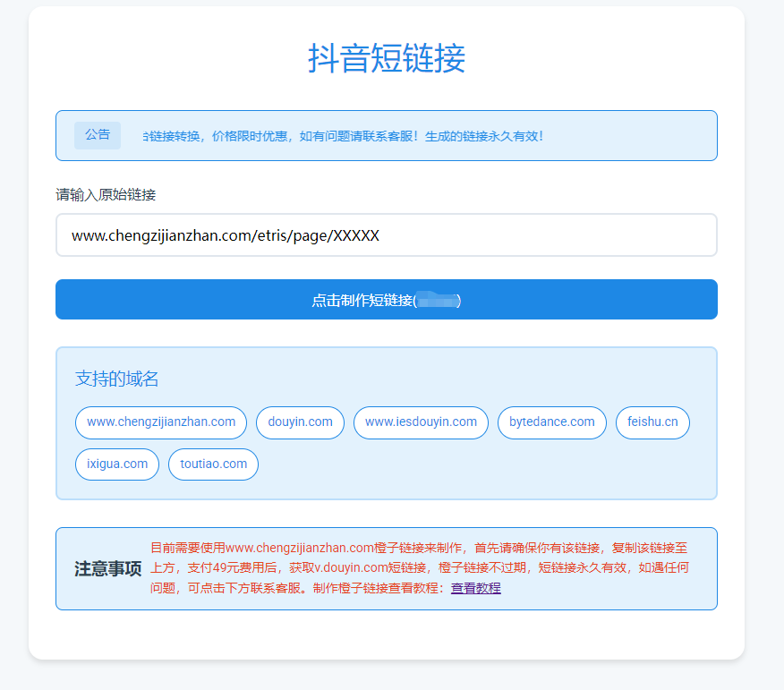Select the bytedance.com domain pill
Viewport: 784px width, 690px height.
(x=551, y=422)
